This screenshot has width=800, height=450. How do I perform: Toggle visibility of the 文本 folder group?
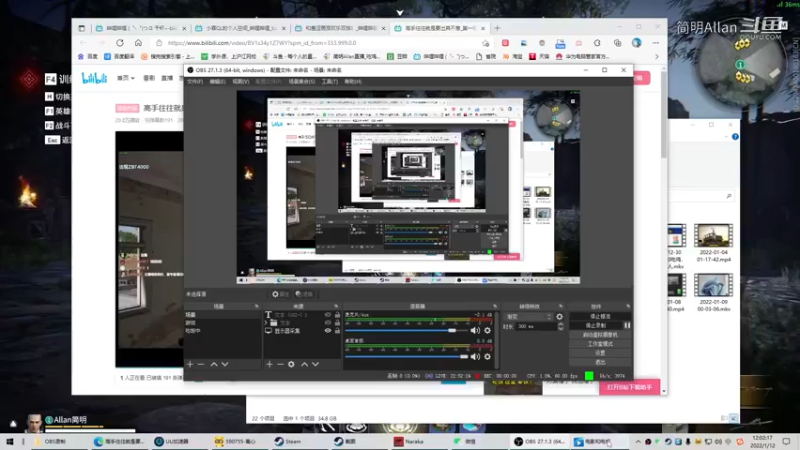click(x=328, y=322)
